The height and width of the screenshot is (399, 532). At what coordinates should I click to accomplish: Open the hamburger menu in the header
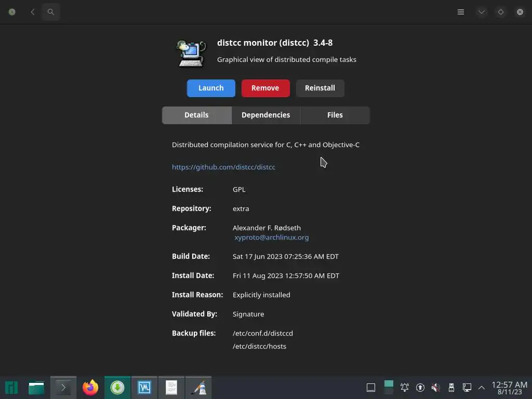point(460,12)
